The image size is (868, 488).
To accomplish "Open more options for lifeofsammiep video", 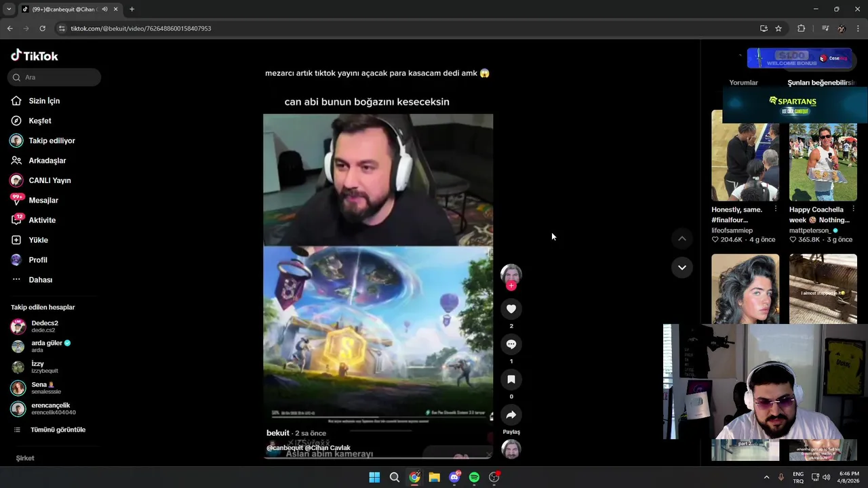I will point(776,209).
